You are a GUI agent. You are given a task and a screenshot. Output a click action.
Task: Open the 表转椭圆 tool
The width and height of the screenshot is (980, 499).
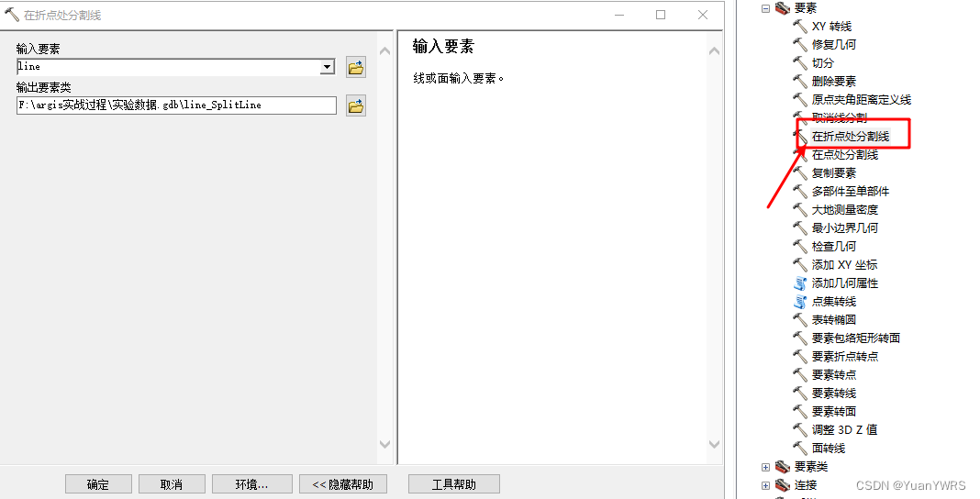click(834, 320)
